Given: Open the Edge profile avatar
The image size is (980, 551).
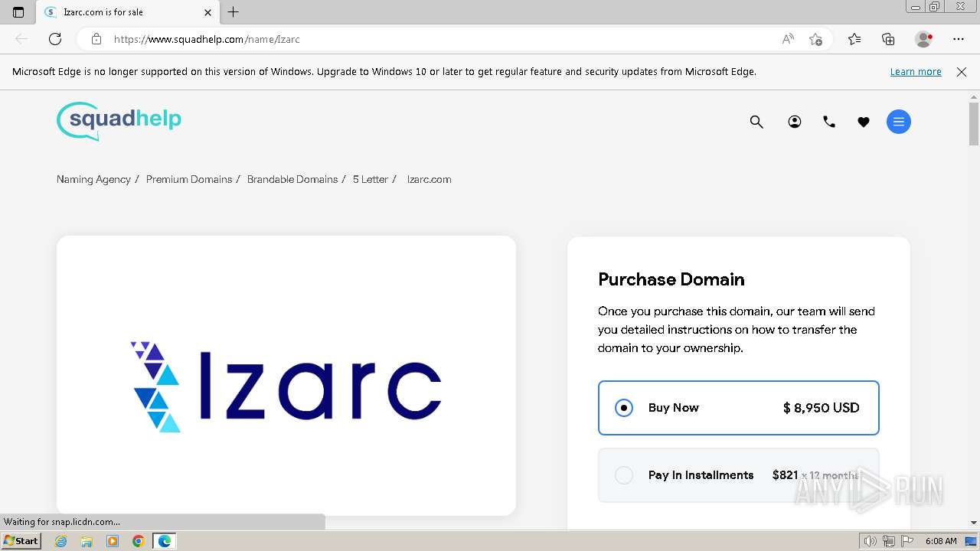Looking at the screenshot, I should (923, 39).
